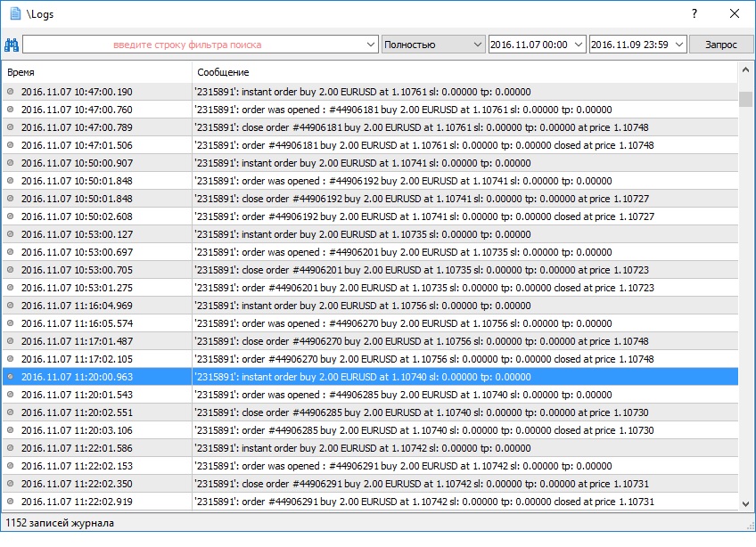Click the Сообщение column header
Image resolution: width=756 pixels, height=547 pixels.
pos(464,72)
